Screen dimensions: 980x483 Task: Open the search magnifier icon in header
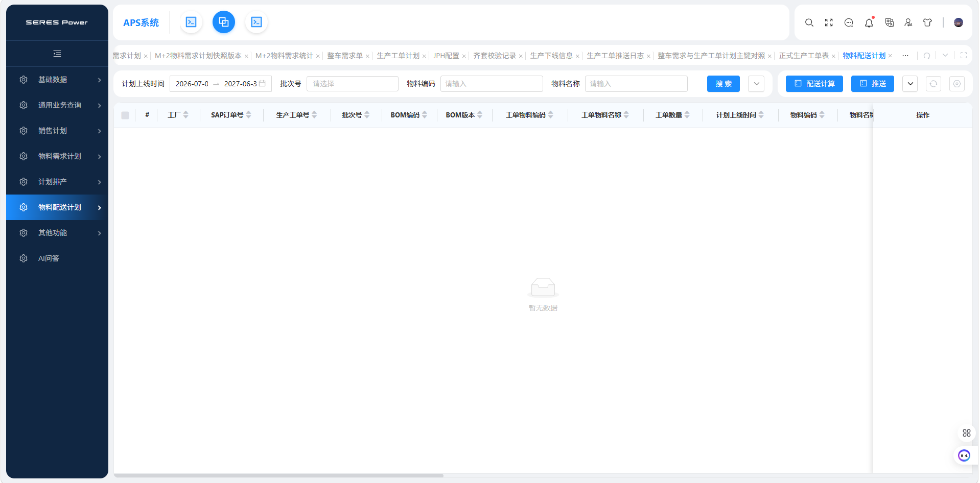809,22
